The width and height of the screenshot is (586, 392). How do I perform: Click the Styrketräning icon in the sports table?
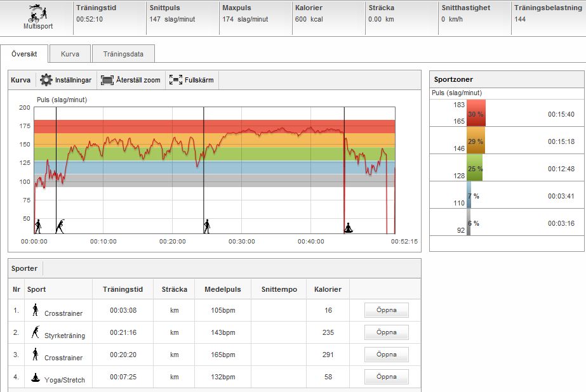coord(36,332)
